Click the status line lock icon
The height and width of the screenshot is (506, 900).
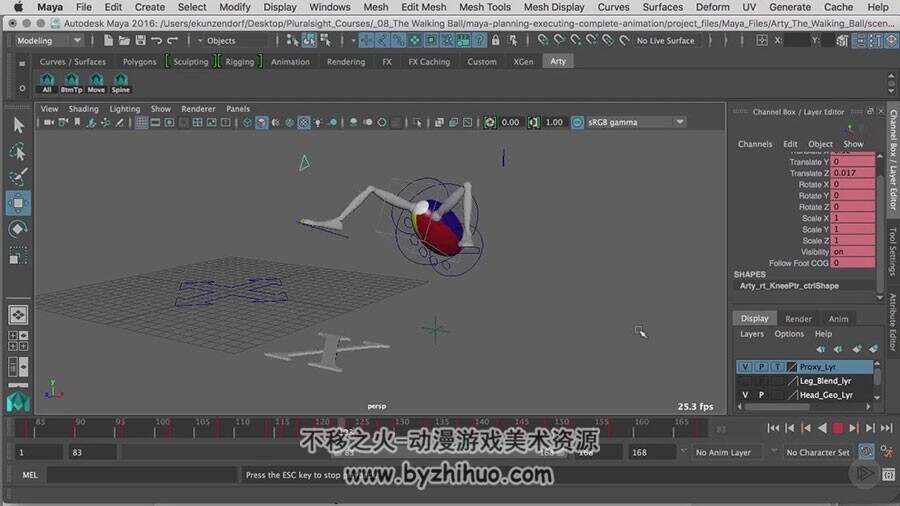[495, 41]
